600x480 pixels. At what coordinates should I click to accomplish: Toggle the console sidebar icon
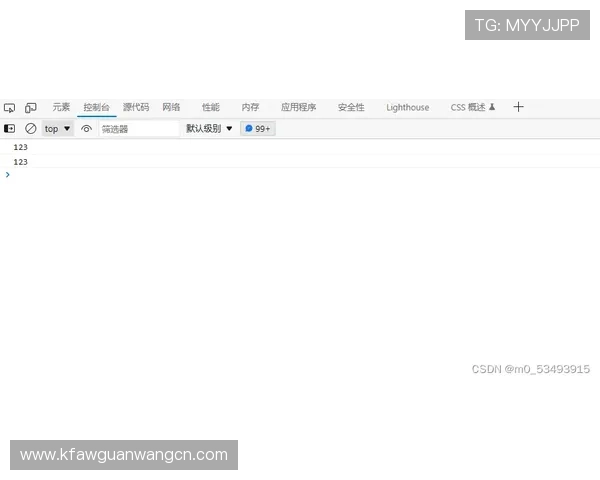(9, 129)
